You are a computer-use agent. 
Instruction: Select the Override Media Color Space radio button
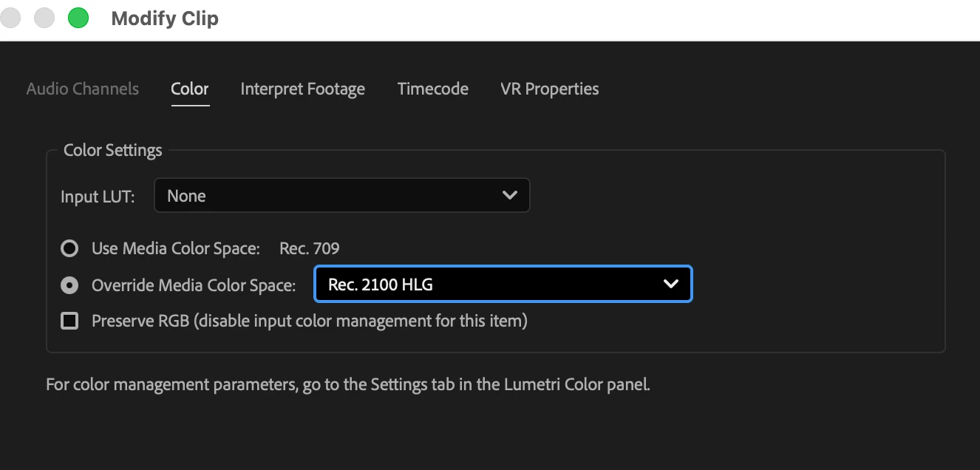click(69, 285)
